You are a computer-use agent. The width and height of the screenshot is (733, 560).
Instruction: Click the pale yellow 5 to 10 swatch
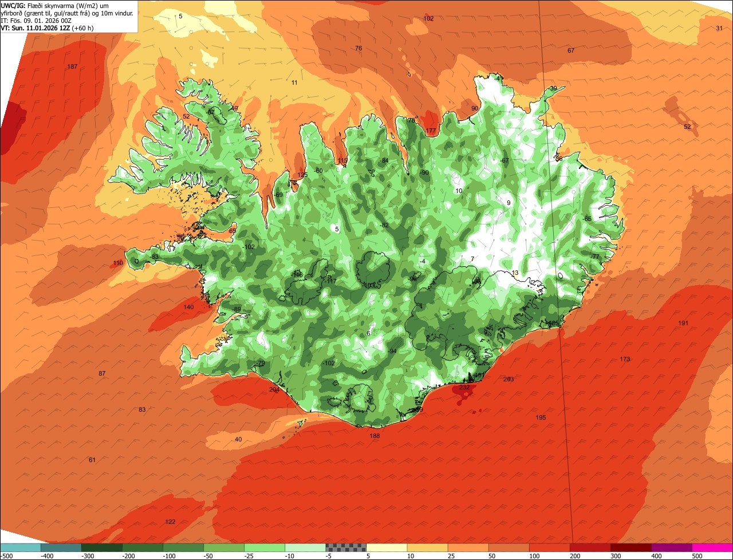pos(387,547)
